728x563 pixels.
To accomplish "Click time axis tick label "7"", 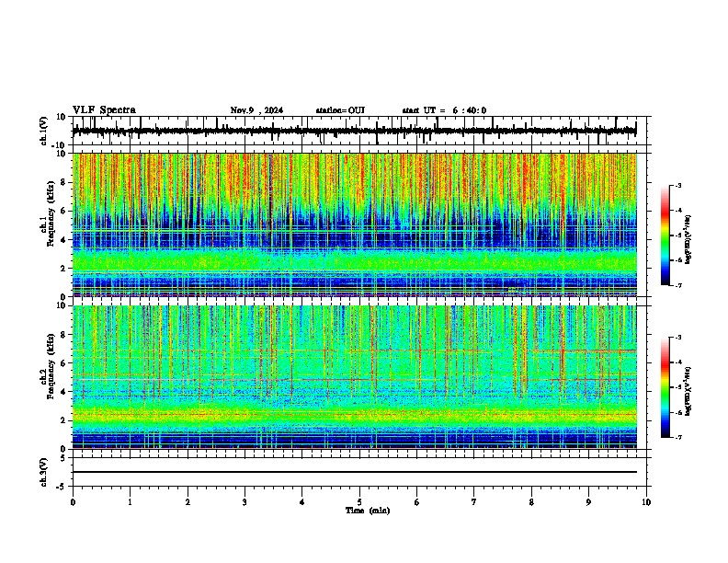I will (x=474, y=502).
